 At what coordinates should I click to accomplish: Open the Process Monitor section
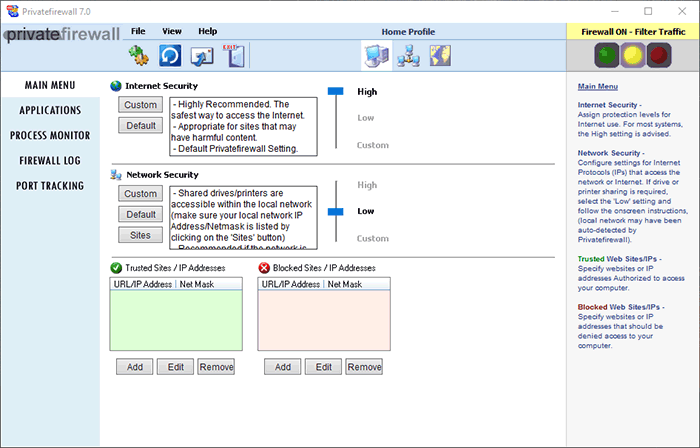tap(50, 135)
